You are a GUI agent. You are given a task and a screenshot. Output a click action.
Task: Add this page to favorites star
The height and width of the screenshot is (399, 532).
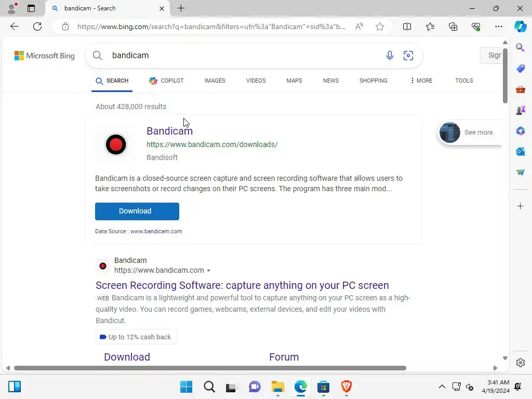point(380,26)
